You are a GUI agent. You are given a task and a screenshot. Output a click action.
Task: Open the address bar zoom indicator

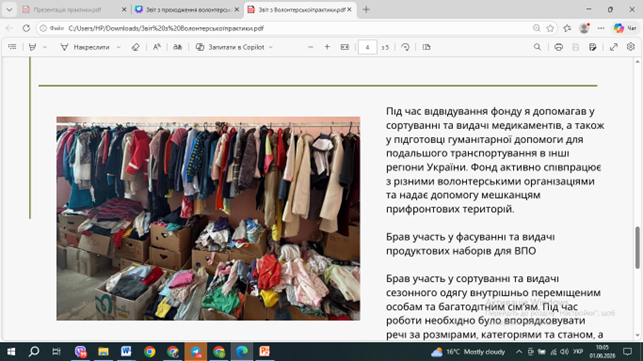point(536,28)
